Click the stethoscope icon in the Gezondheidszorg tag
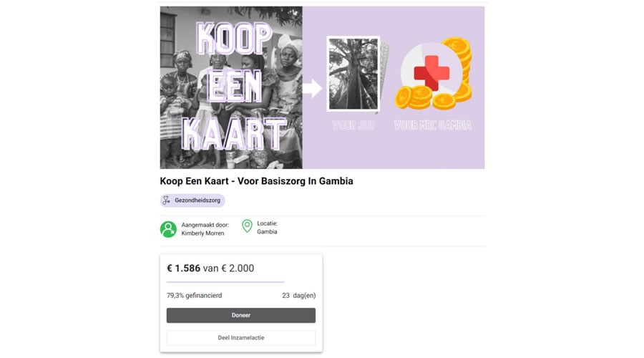644x358 pixels. [x=167, y=200]
